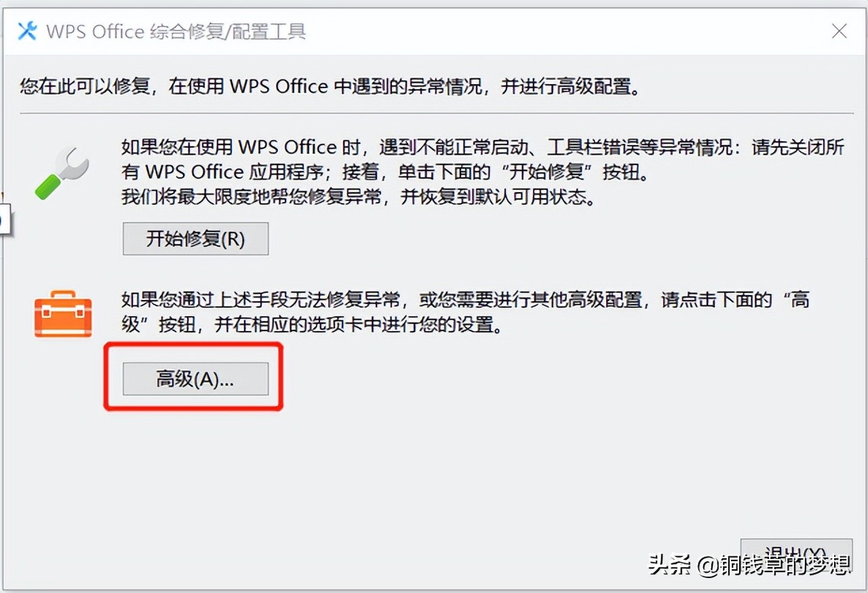The height and width of the screenshot is (593, 868).
Task: Click the paragraph starting 如果您通过上述手段无法修复异常
Action: tap(465, 312)
